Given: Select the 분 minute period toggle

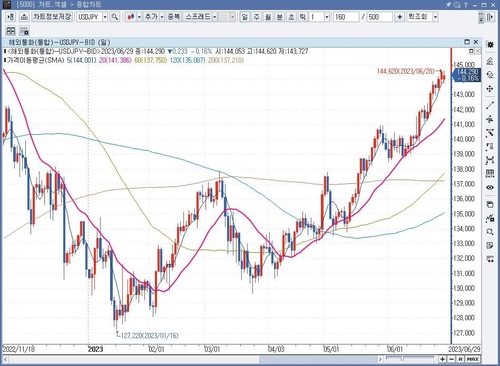Looking at the screenshot, I should [280, 17].
